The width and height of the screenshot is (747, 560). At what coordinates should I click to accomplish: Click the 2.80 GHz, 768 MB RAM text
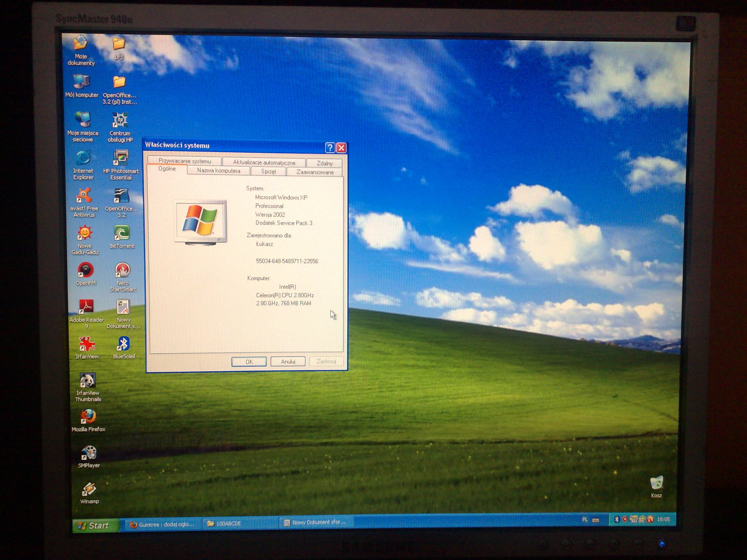click(x=283, y=303)
